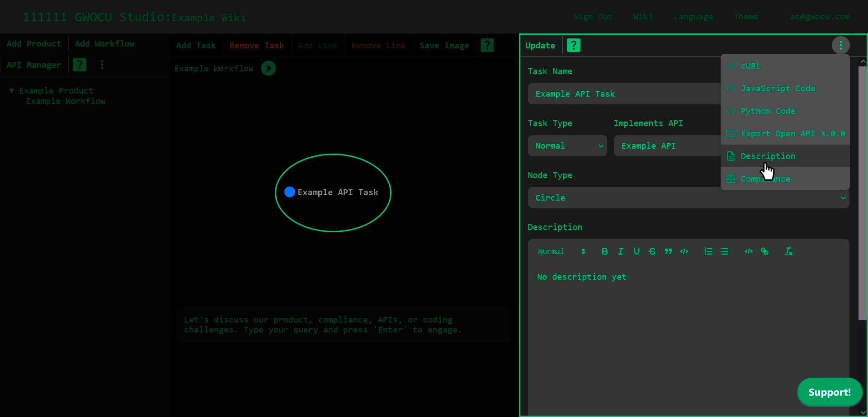868x417 pixels.
Task: Choose JavaScript Code from the menu
Action: coord(785,89)
